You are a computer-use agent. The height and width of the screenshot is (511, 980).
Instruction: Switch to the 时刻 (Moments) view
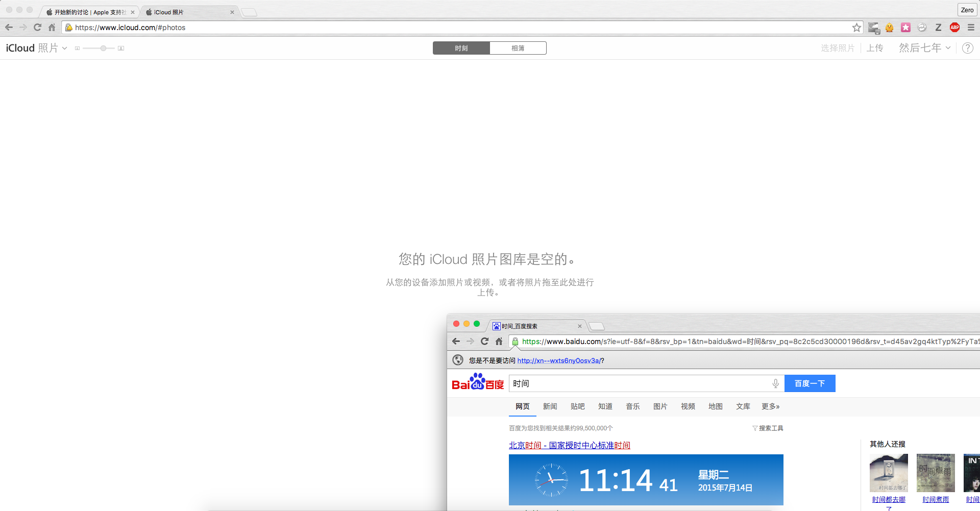click(x=461, y=48)
